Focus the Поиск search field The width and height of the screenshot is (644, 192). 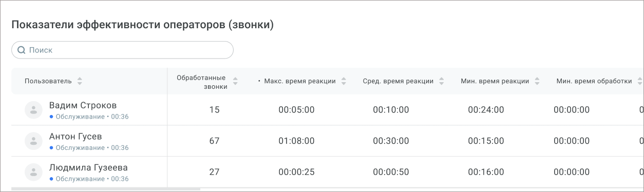(122, 50)
